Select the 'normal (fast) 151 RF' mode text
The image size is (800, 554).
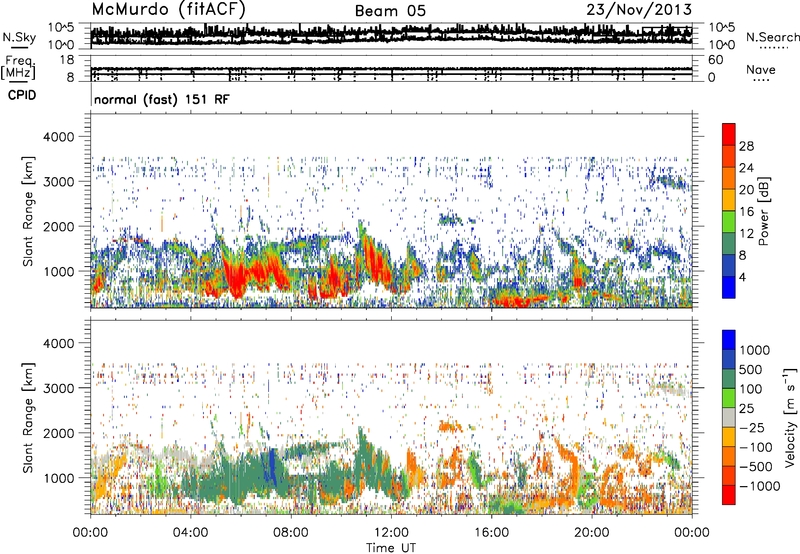tap(162, 99)
